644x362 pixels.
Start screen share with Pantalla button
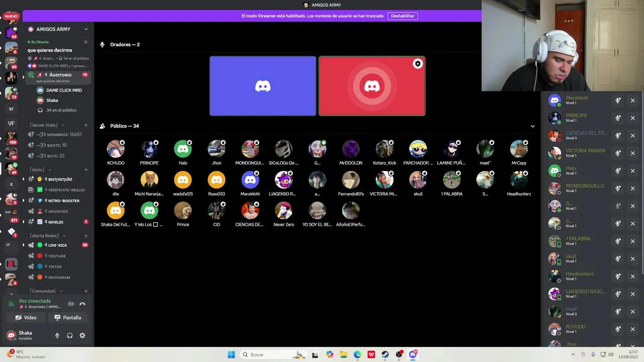pos(67,318)
